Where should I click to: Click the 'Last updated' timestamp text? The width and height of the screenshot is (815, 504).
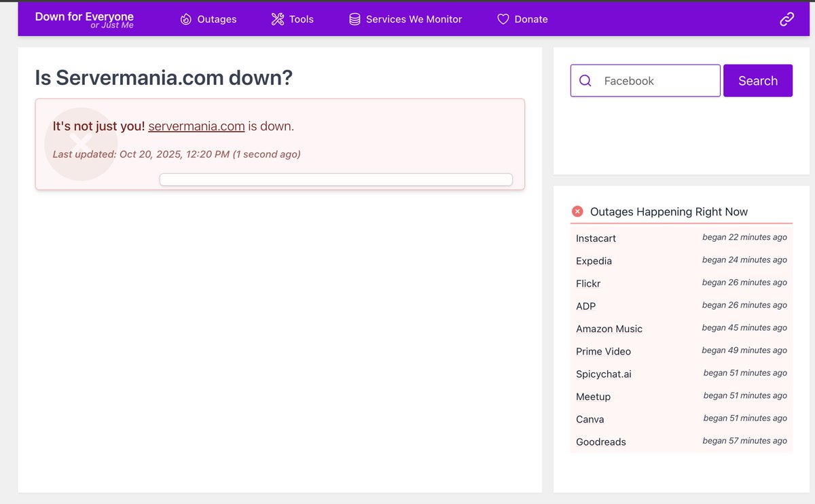177,154
